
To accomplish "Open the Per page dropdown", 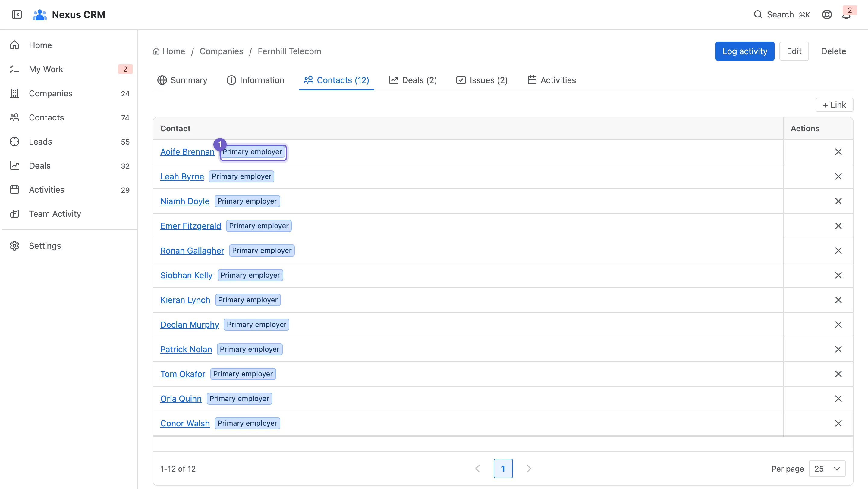I will 827,469.
